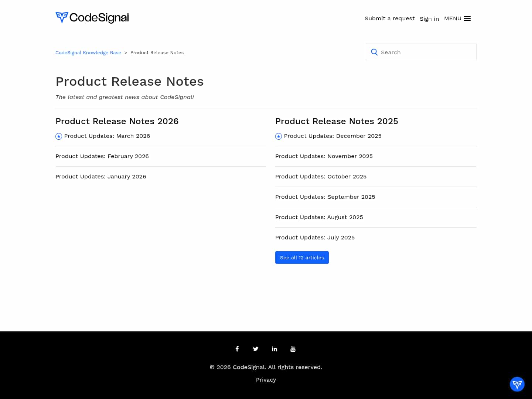Open Product Release Notes 2025 section
Screen dimensions: 532x399
[x=337, y=121]
